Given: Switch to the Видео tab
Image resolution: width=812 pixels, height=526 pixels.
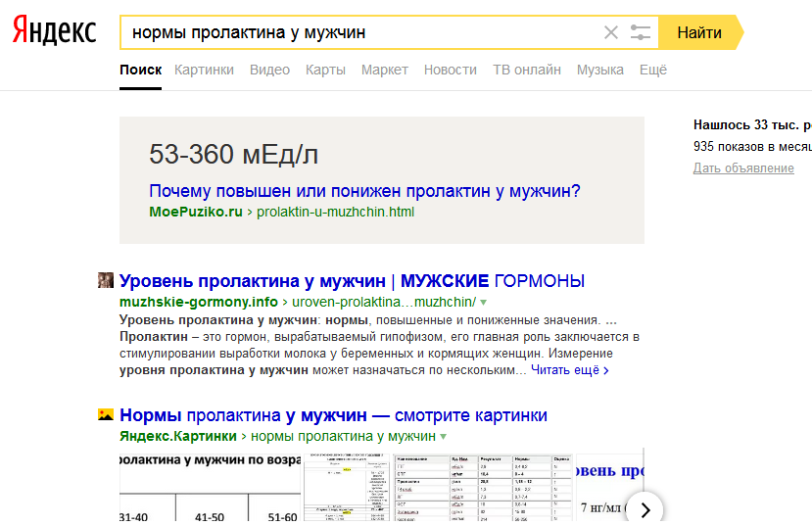Looking at the screenshot, I should [269, 70].
